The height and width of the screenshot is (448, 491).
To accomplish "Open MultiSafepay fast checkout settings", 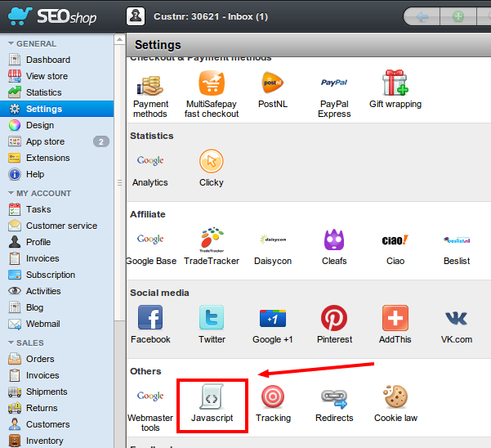I will (212, 84).
